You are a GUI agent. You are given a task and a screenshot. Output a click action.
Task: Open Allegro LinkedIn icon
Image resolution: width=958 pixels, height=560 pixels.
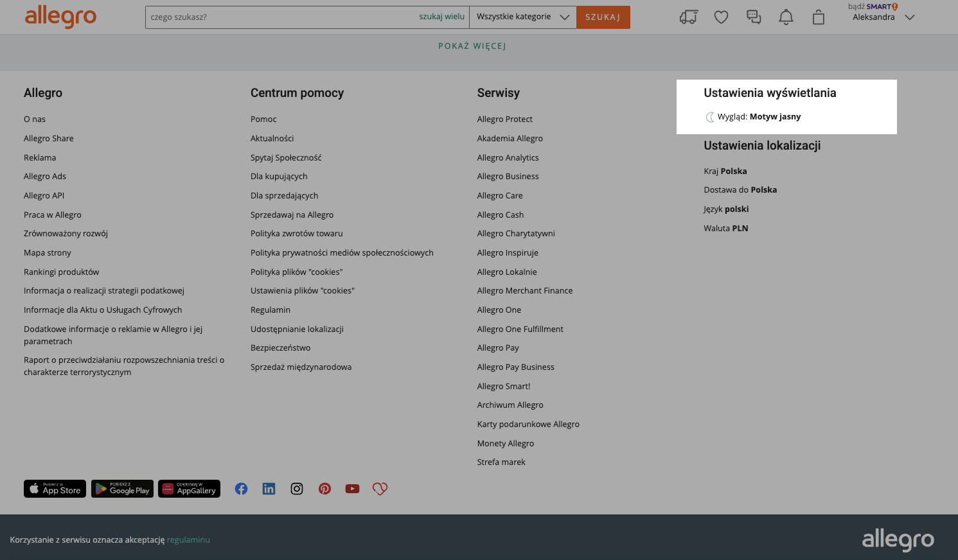click(x=269, y=489)
